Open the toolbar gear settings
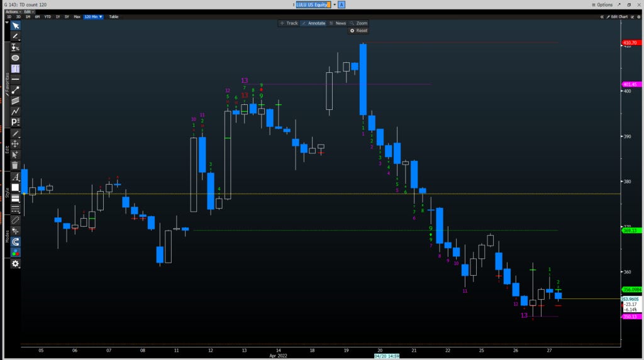This screenshot has height=360, width=644. [15, 263]
